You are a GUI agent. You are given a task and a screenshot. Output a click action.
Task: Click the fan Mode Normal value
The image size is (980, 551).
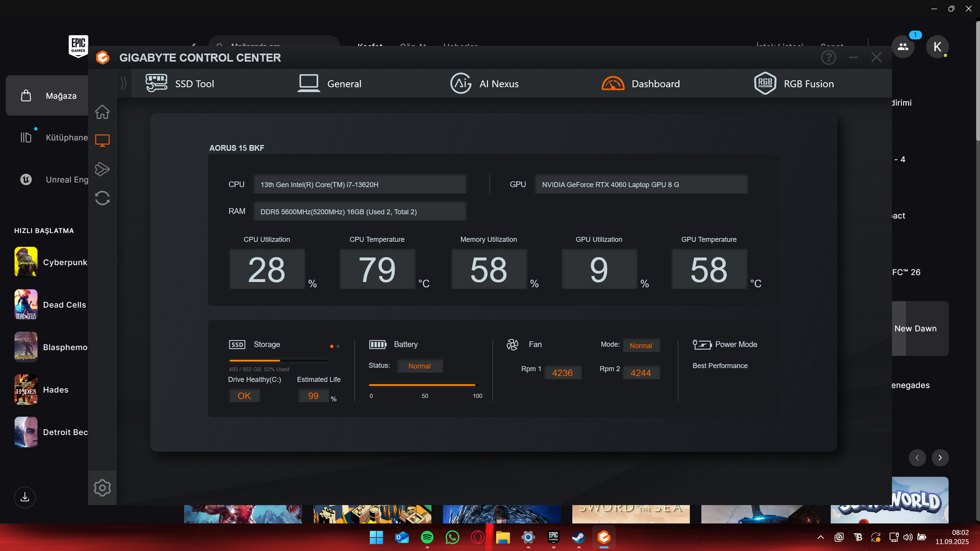click(641, 345)
